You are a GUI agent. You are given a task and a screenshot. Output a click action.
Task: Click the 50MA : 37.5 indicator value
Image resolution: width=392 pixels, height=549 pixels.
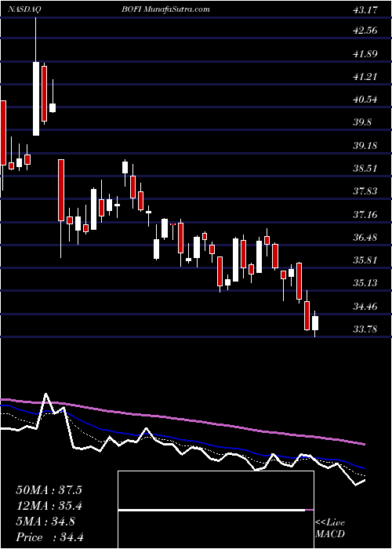tap(49, 490)
